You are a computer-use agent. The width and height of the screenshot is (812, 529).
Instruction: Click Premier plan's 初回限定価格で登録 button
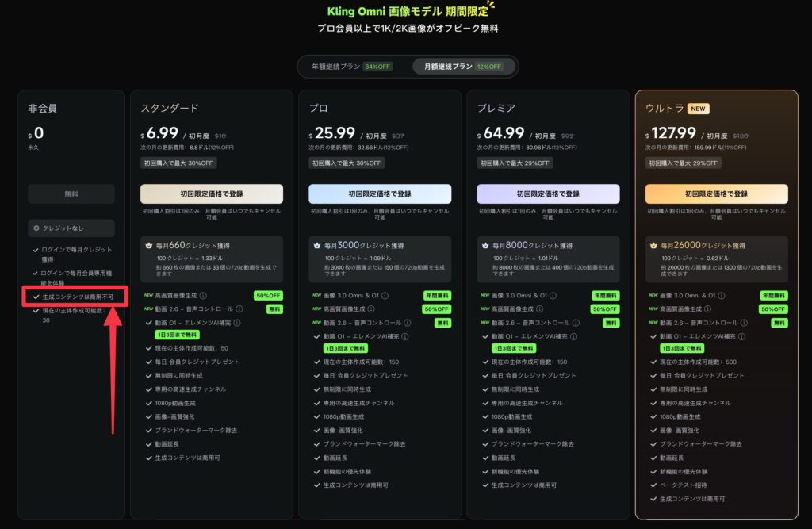pyautogui.click(x=548, y=194)
